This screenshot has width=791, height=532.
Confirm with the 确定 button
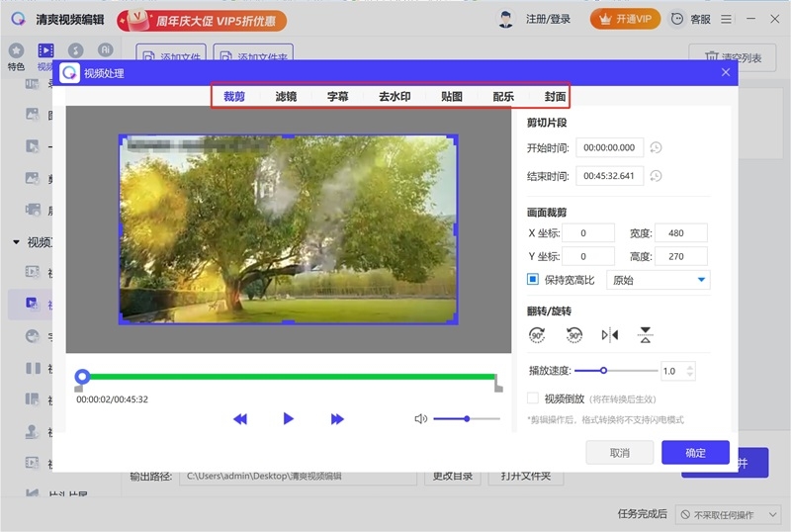coord(695,453)
